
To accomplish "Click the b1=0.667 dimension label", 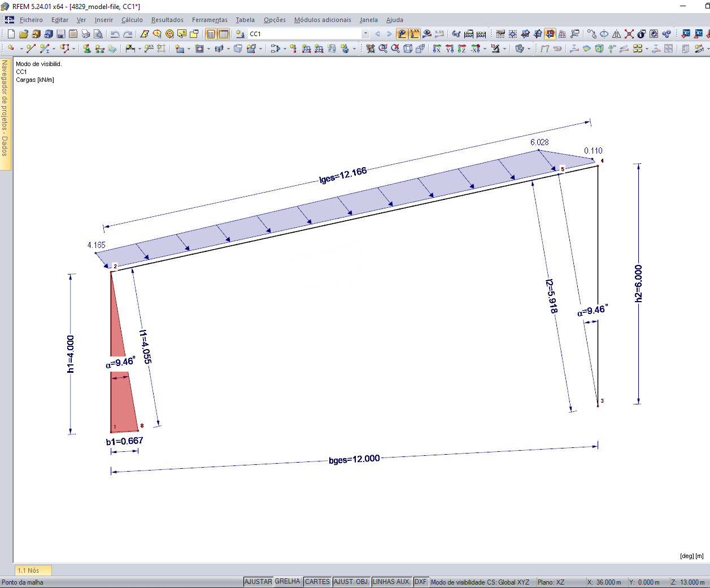I will click(x=124, y=441).
